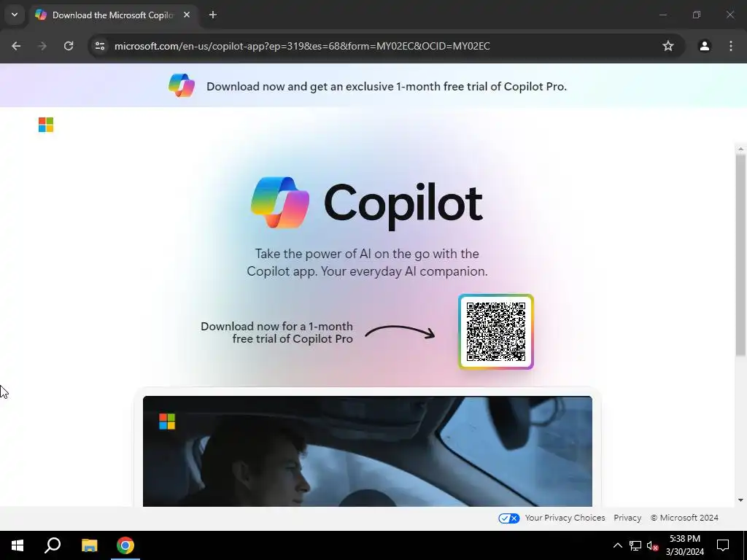The height and width of the screenshot is (560, 747).
Task: Click the address bar URL field
Action: coord(302,46)
